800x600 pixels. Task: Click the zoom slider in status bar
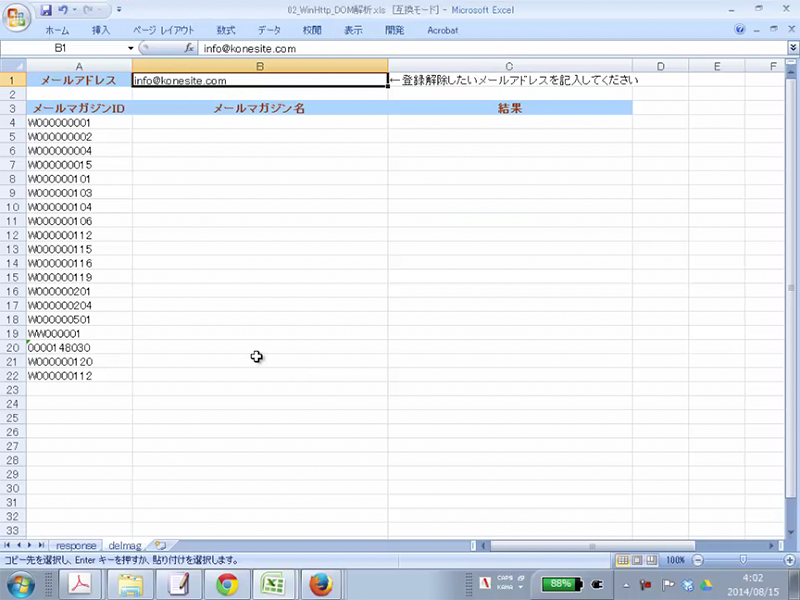click(742, 560)
